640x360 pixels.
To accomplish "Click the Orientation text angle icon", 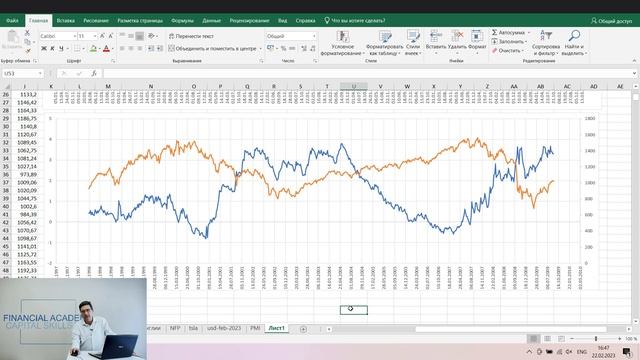I will [x=151, y=36].
